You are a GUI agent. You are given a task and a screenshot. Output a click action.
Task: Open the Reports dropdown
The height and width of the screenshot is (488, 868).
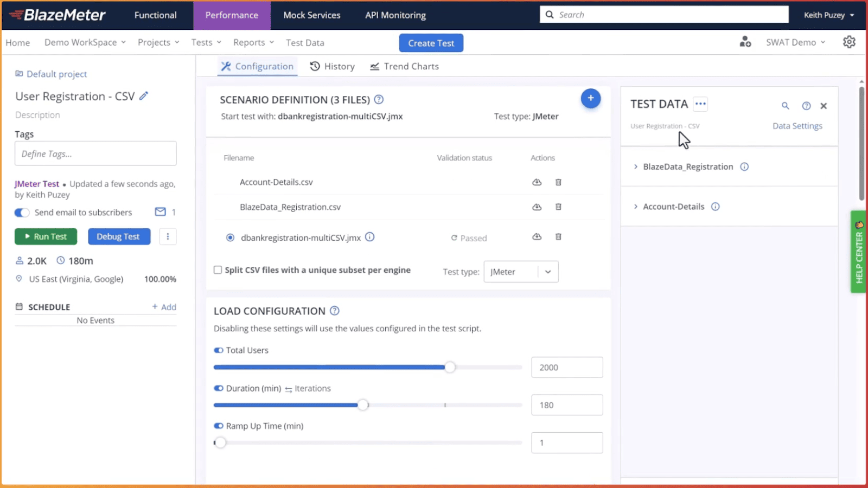coord(253,42)
